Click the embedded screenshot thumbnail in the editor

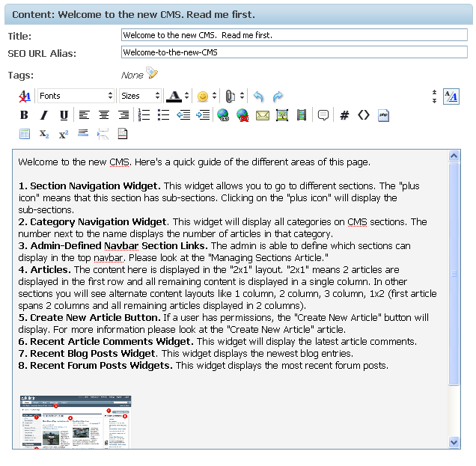point(76,422)
